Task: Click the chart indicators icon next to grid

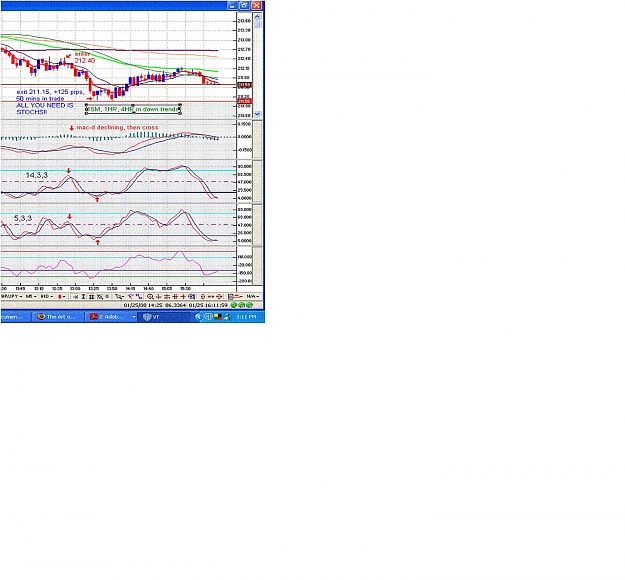Action: coord(100,297)
